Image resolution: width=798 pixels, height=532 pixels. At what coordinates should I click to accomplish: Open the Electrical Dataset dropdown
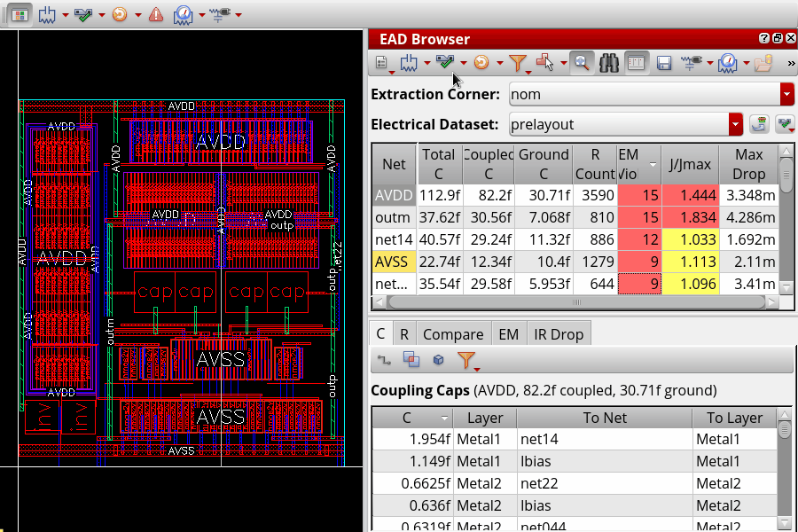[x=735, y=124]
